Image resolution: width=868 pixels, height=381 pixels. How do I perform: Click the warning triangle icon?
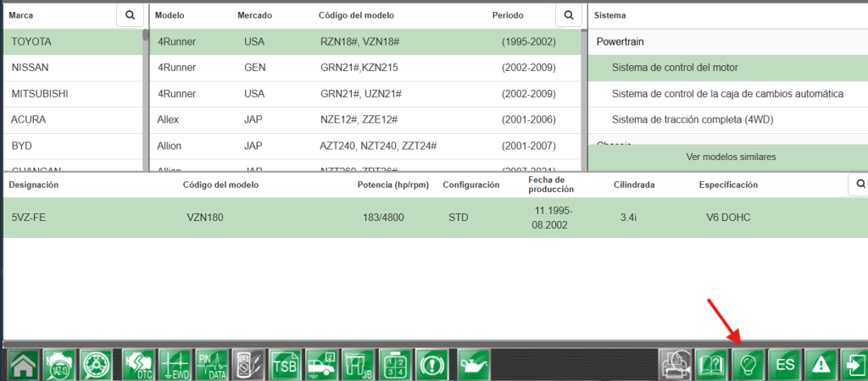click(821, 364)
